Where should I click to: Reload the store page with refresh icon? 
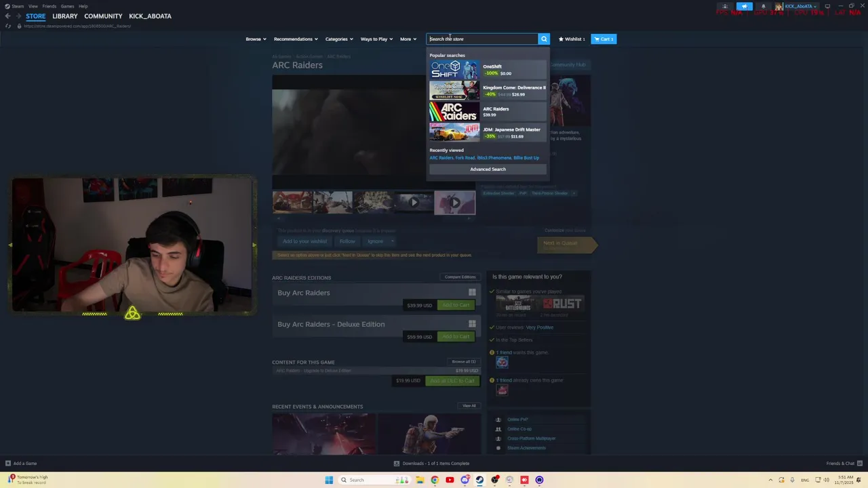(x=8, y=26)
